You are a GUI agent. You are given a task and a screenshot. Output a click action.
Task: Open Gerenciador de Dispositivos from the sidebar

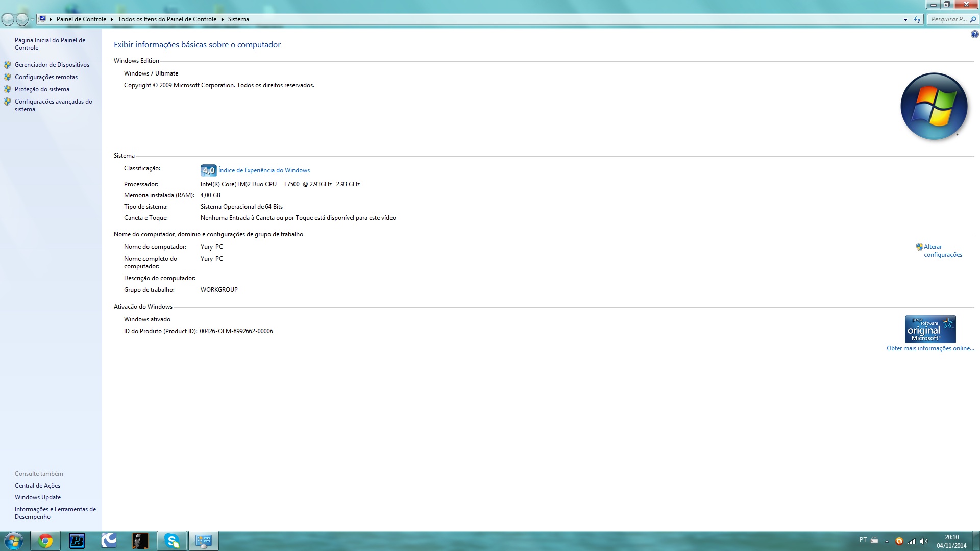coord(52,65)
